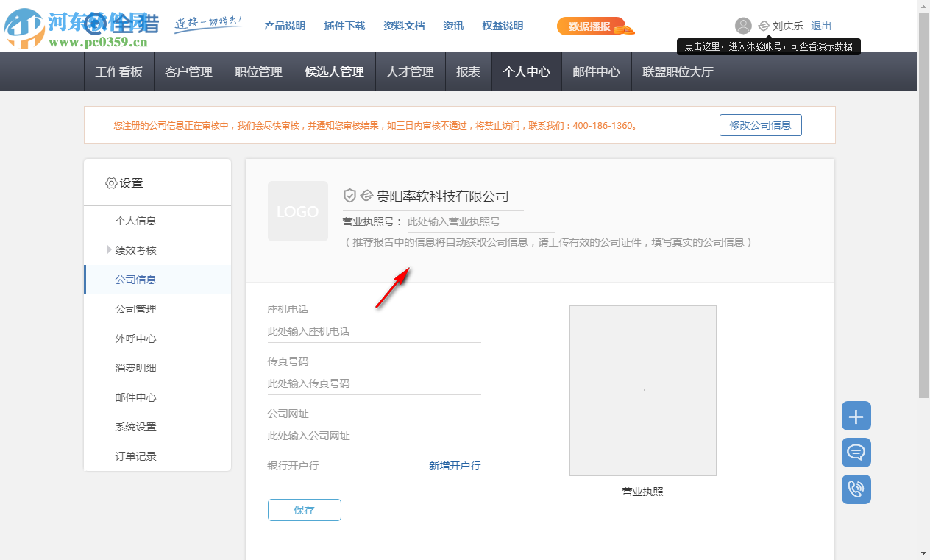Click the user avatar icon

743,26
